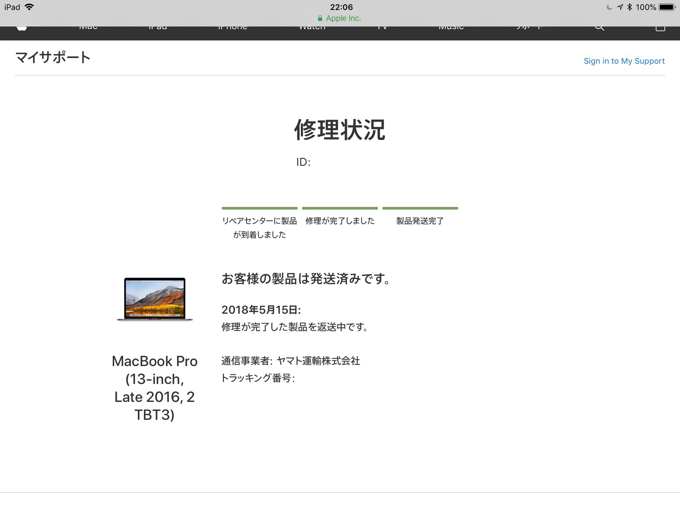
Task: Click the トラッキング番号: label
Action: tap(258, 378)
